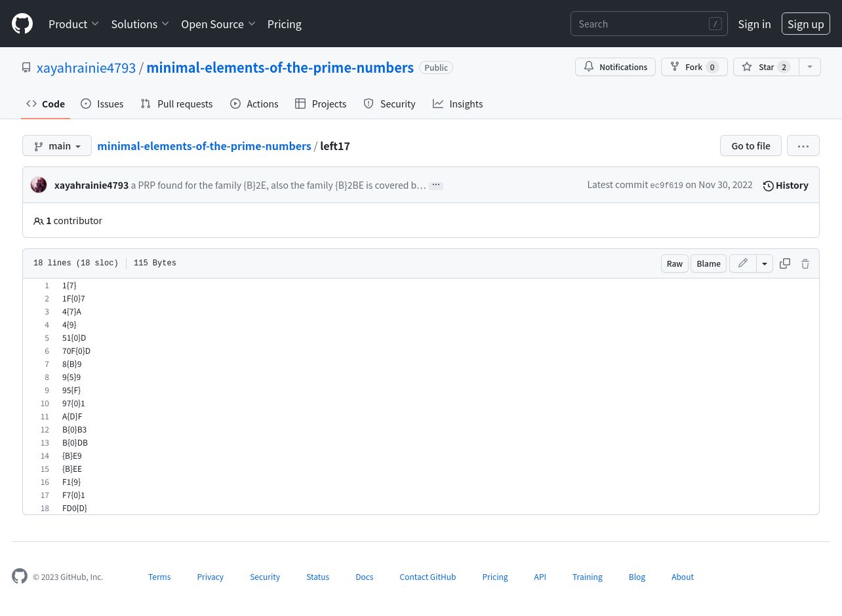This screenshot has width=842, height=616.
Task: Switch to the Issues tab
Action: [x=102, y=104]
